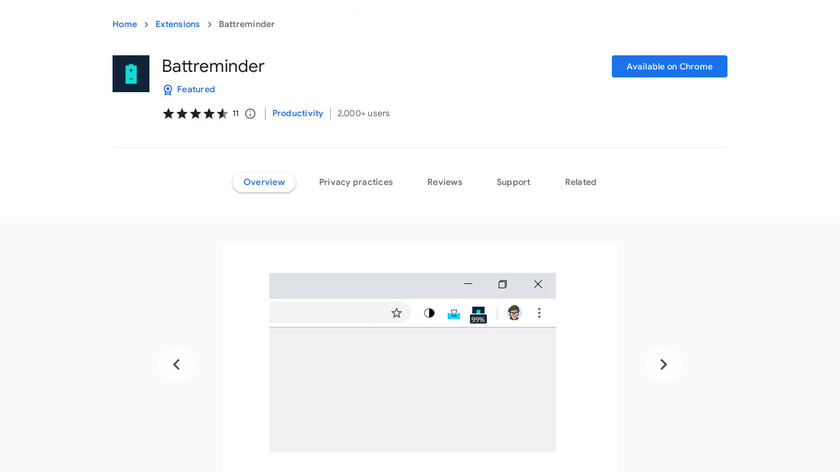Go to previous screenshot with left arrow

pyautogui.click(x=176, y=364)
